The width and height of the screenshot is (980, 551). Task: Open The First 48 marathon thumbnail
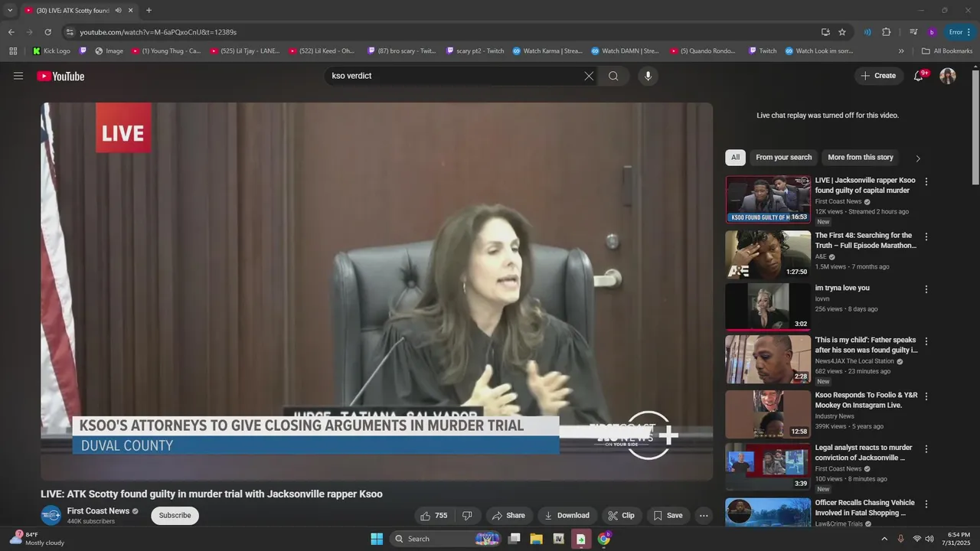click(x=768, y=254)
